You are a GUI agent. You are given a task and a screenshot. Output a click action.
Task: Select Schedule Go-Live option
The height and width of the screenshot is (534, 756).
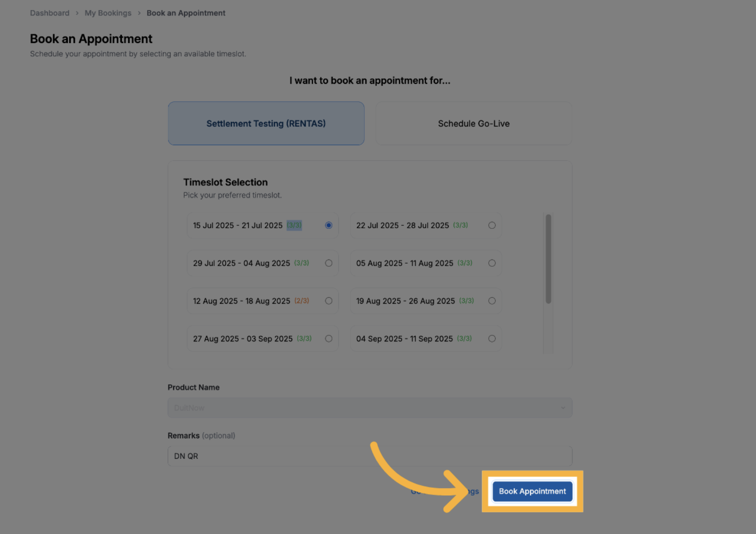coord(474,124)
